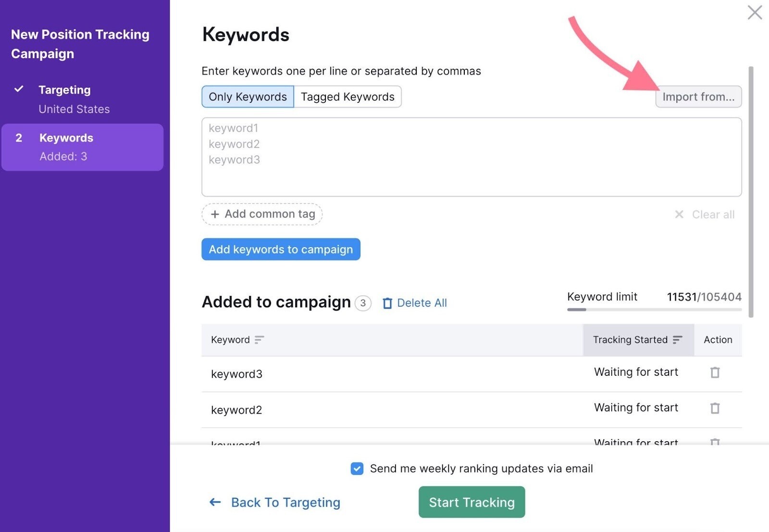This screenshot has width=769, height=532.
Task: Uncheck weekly ranking updates via email
Action: pos(357,469)
